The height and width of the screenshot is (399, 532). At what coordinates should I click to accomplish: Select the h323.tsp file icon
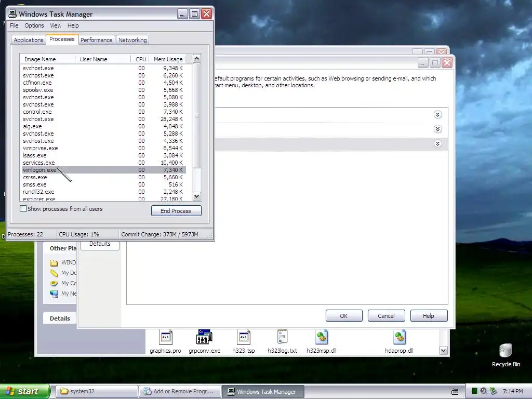[x=243, y=337]
